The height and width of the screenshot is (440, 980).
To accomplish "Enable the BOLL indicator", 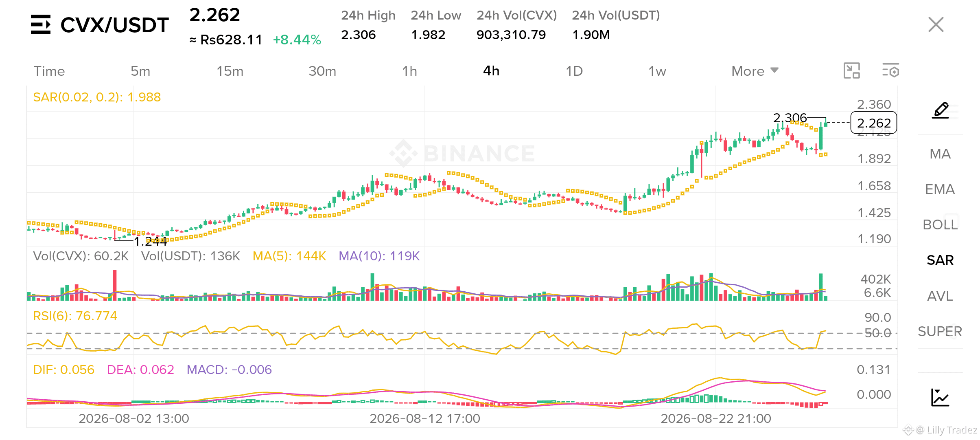I will tap(940, 224).
